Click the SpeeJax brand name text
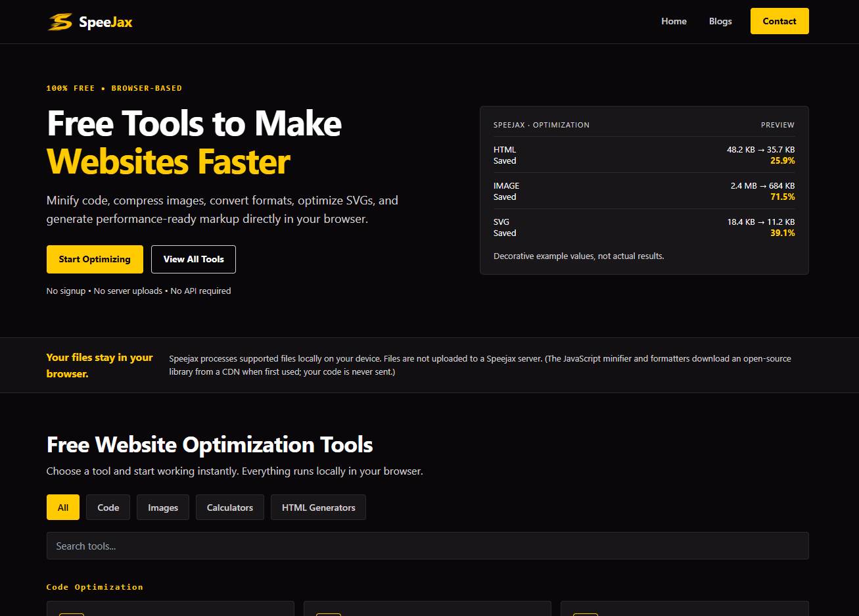 pyautogui.click(x=106, y=22)
